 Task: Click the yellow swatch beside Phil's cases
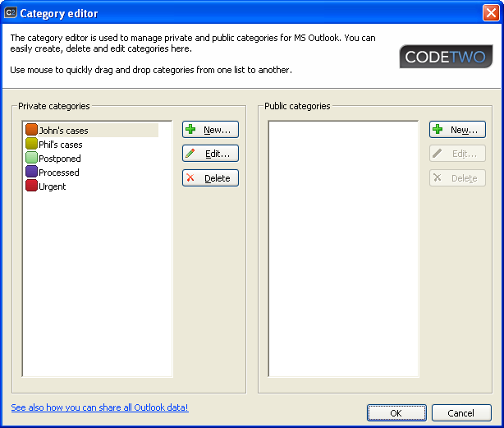click(x=31, y=144)
